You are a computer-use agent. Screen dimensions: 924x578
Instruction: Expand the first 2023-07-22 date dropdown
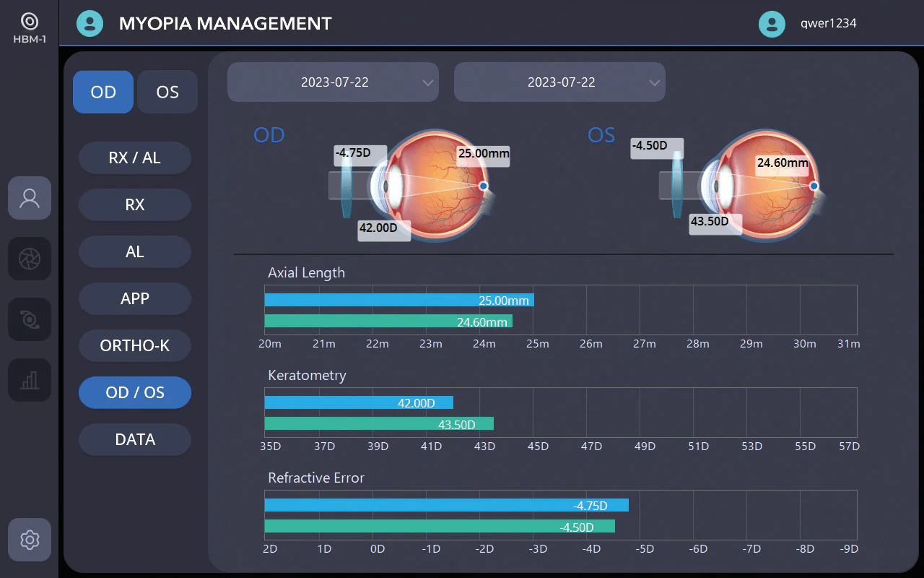[333, 82]
